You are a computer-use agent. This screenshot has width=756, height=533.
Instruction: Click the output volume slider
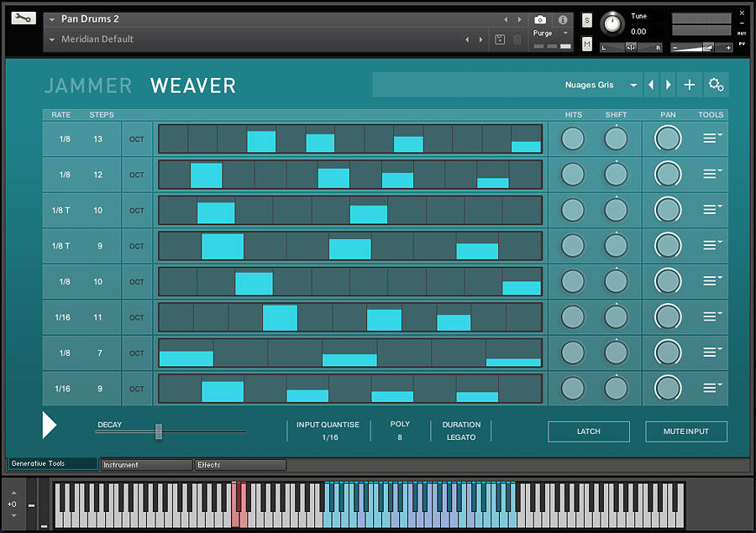point(702,47)
